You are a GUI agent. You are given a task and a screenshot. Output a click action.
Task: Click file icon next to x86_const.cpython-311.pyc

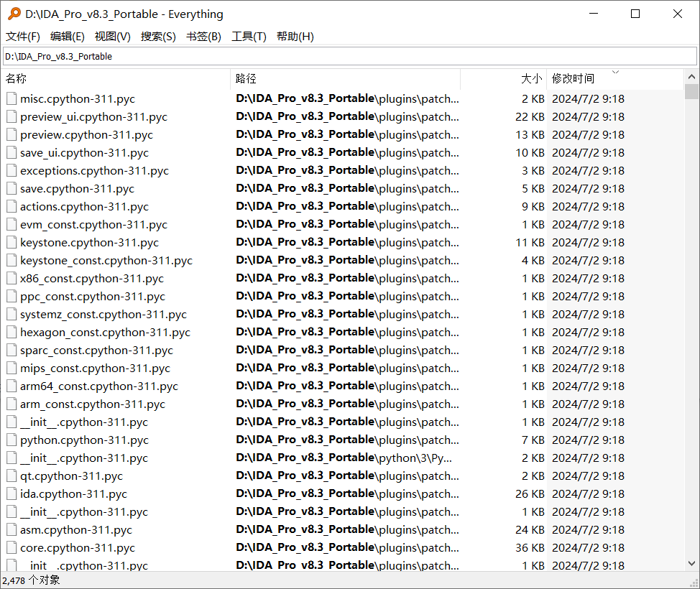tap(11, 278)
